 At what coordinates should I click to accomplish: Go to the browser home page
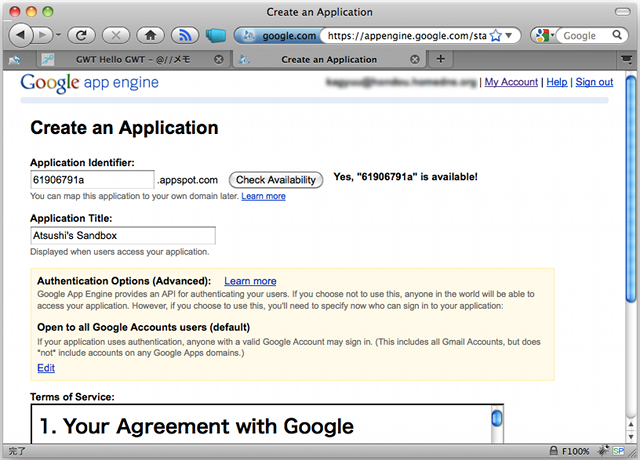[149, 35]
